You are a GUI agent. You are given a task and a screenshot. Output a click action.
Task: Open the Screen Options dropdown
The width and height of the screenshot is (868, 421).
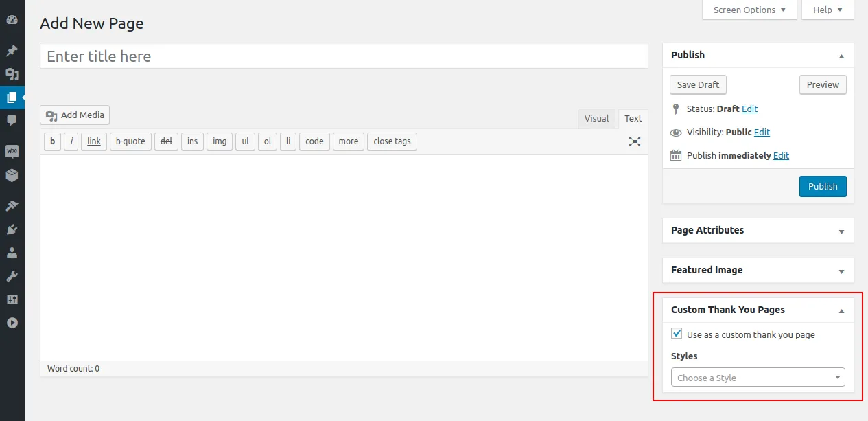[749, 10]
